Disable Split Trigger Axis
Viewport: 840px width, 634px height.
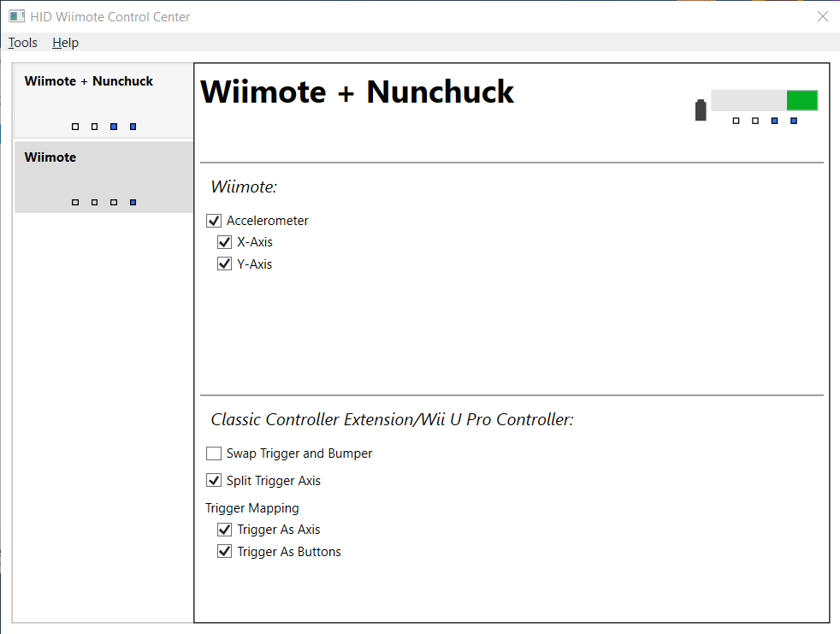(213, 480)
